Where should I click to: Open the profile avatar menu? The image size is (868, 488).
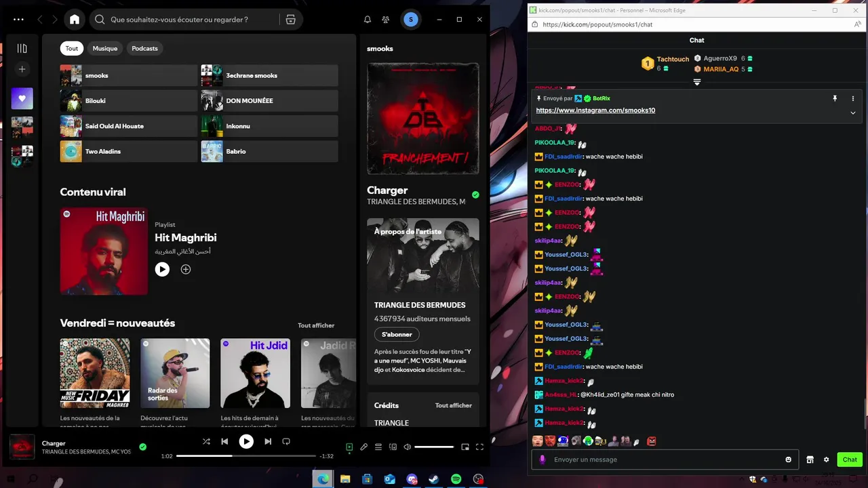tap(410, 20)
